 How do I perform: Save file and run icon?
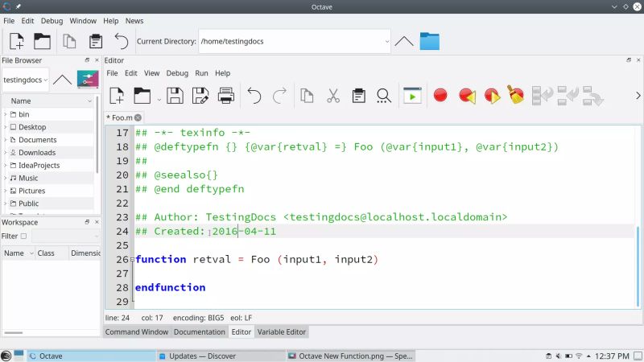(x=412, y=96)
